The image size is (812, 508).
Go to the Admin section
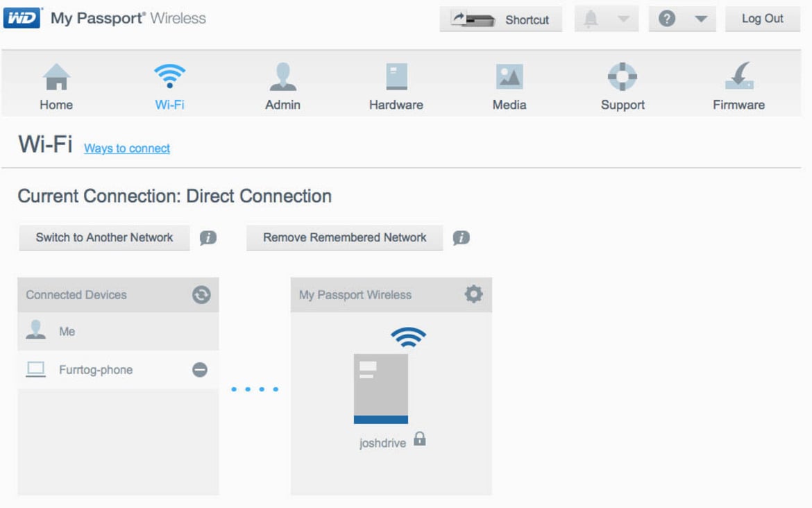coord(282,87)
